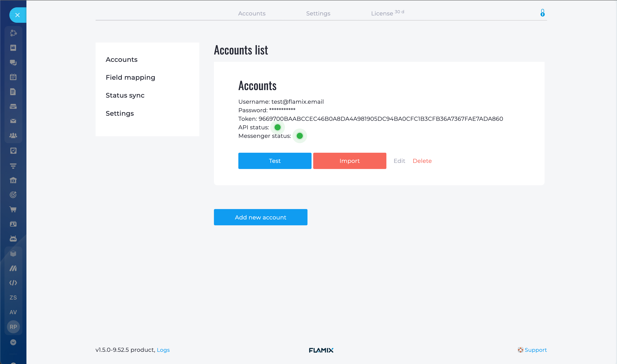This screenshot has height=364, width=617.
Task: Open the Calendar icon in sidebar
Action: [13, 77]
